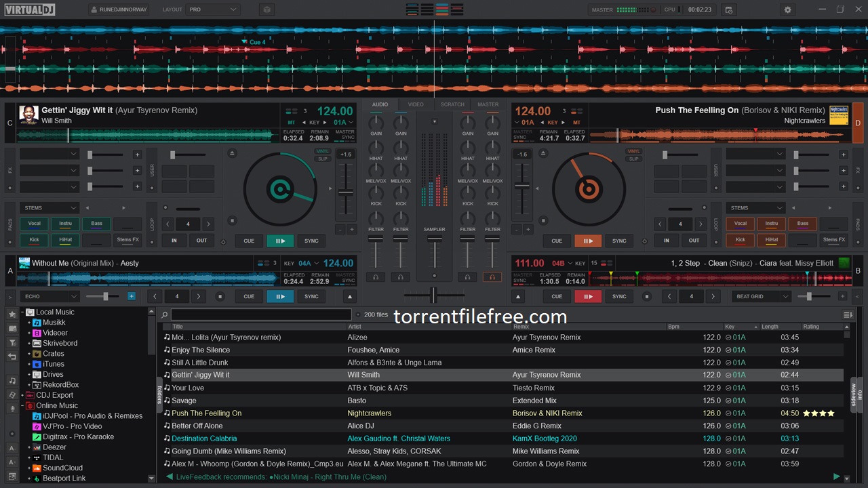
Task: Toggle the Bass stem pad on deck D
Action: (x=803, y=224)
